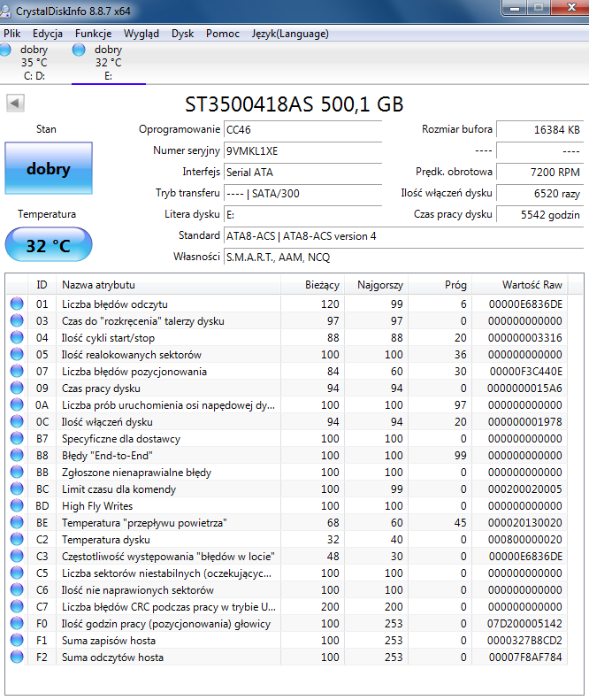Click the status icon for attribute F1
The width and height of the screenshot is (589, 700).
17,640
